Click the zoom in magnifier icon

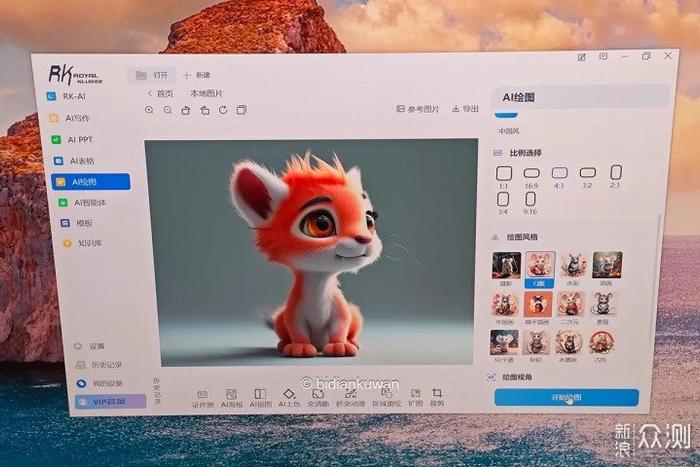coord(149,110)
